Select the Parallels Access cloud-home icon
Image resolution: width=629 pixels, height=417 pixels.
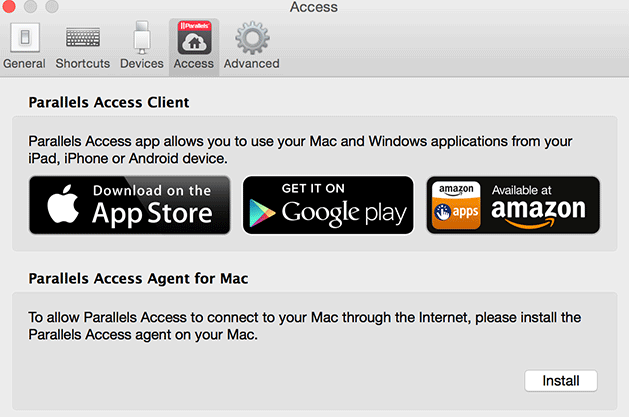(195, 38)
